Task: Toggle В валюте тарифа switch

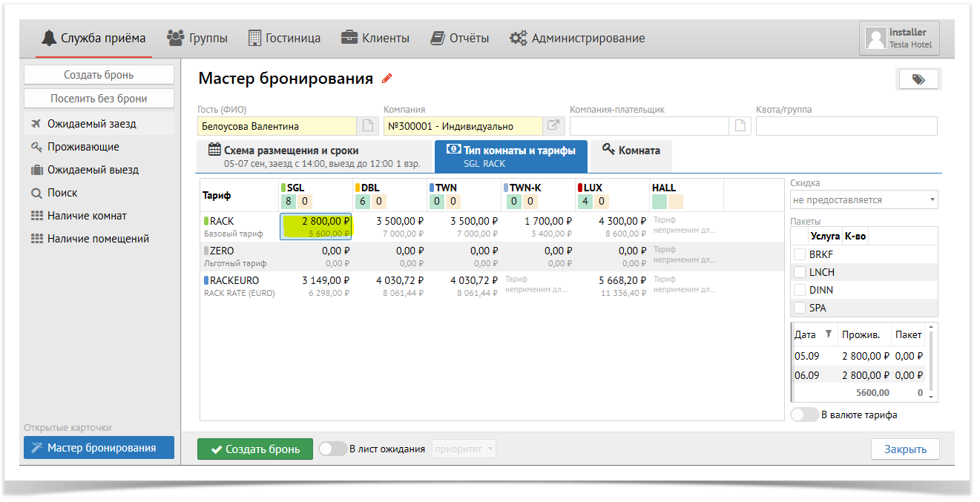Action: tap(804, 415)
